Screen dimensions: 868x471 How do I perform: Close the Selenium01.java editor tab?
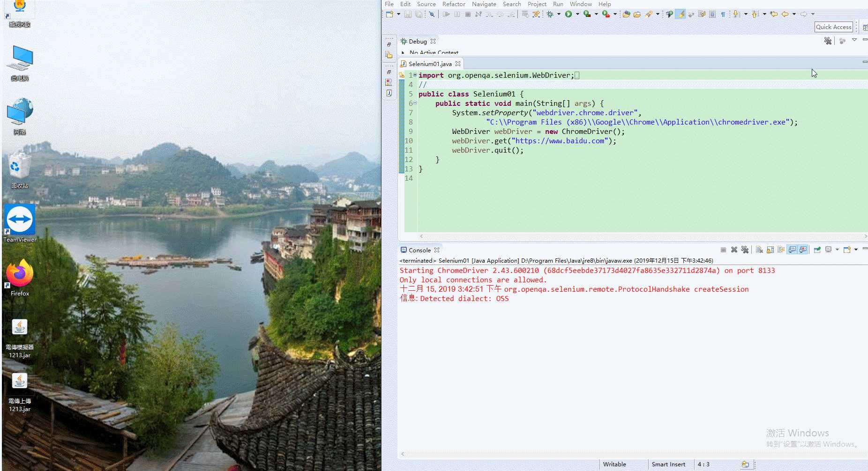point(458,64)
